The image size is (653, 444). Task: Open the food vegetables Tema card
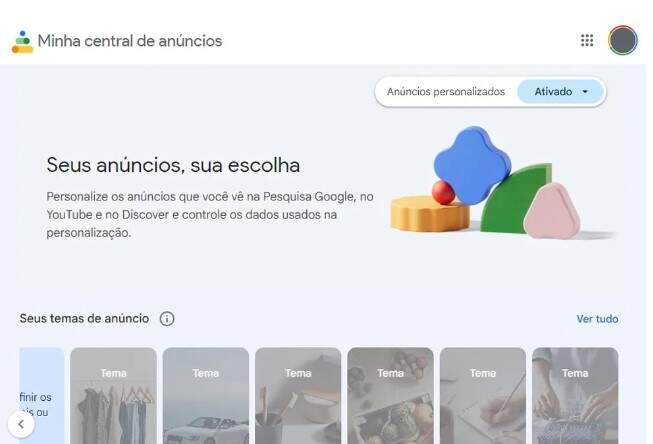[391, 396]
